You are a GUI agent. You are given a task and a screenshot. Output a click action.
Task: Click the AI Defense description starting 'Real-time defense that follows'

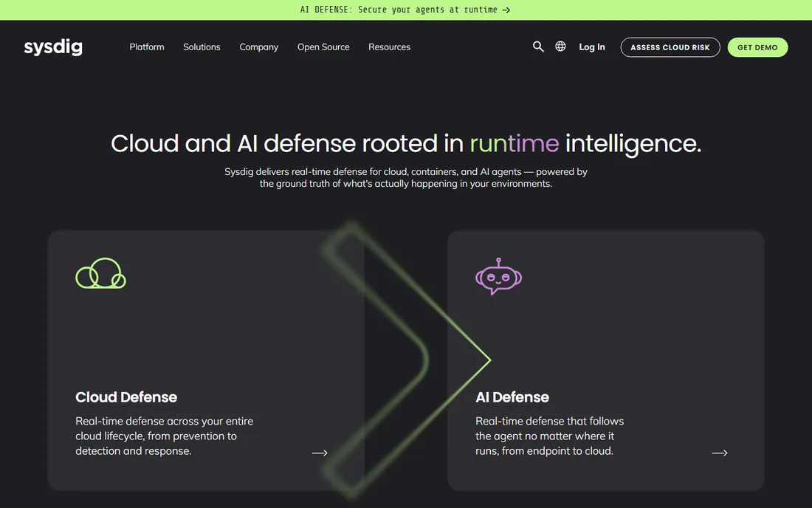click(x=549, y=436)
